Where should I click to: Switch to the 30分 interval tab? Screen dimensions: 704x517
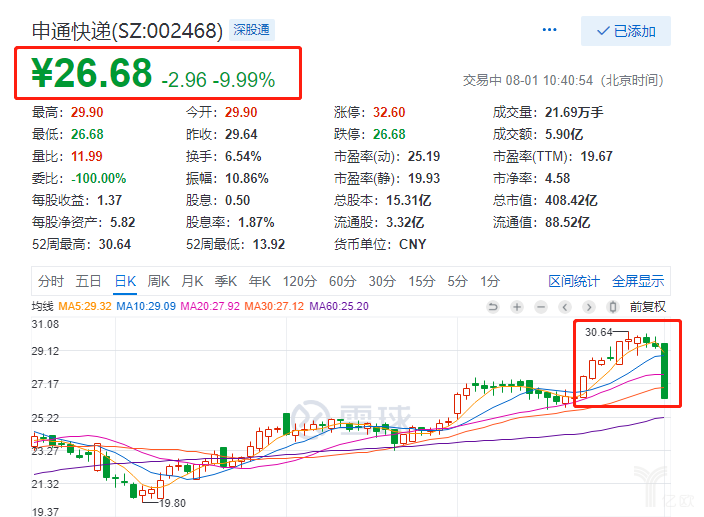(382, 281)
